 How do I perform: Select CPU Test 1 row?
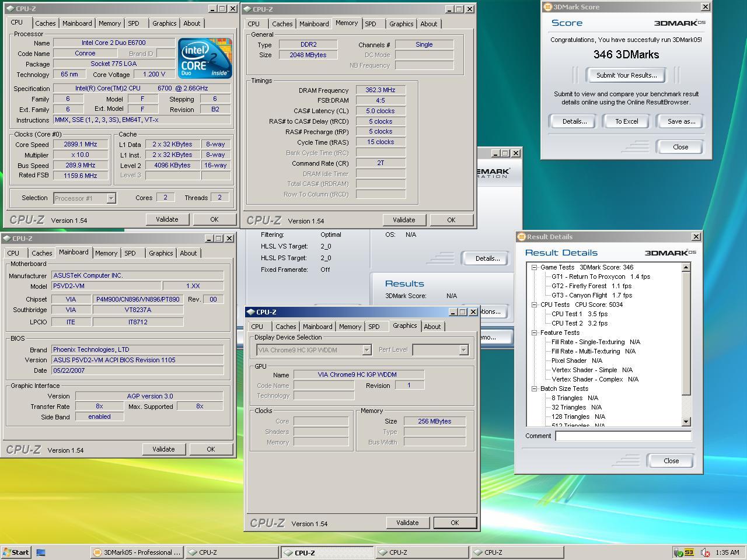(580, 314)
